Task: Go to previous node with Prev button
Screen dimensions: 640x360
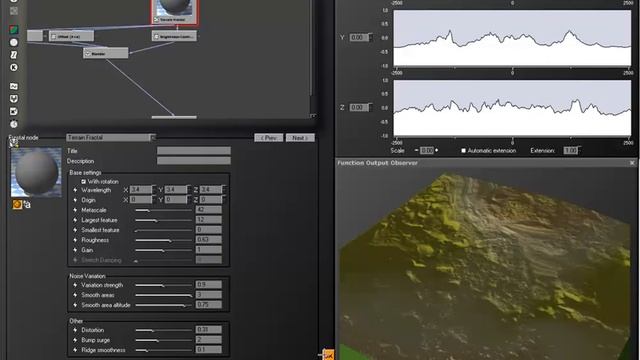Action: (269, 138)
